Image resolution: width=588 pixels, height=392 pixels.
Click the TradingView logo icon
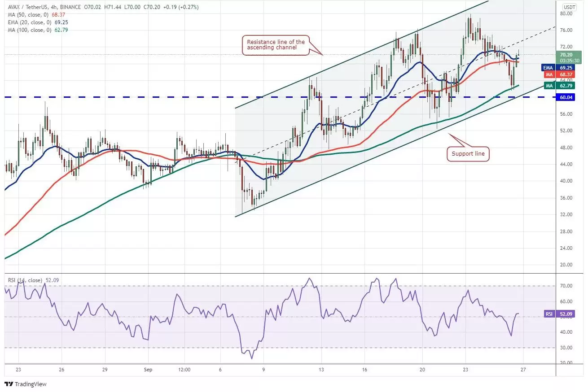[9, 384]
